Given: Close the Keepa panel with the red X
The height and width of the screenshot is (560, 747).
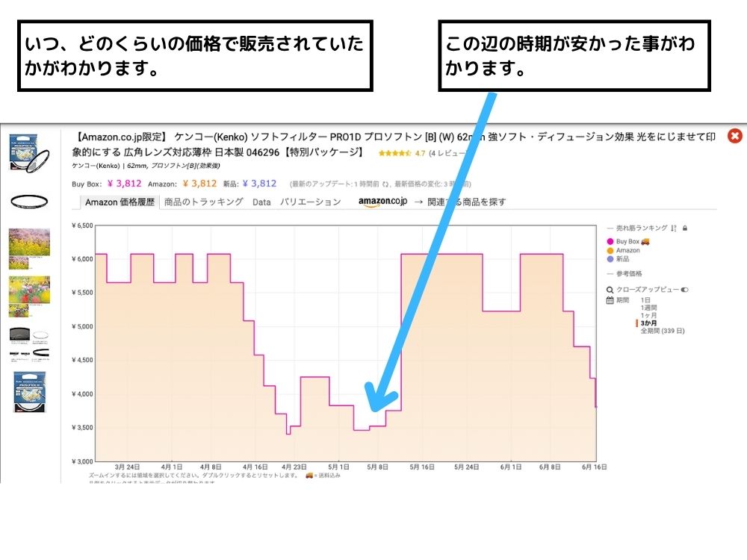Looking at the screenshot, I should (734, 136).
